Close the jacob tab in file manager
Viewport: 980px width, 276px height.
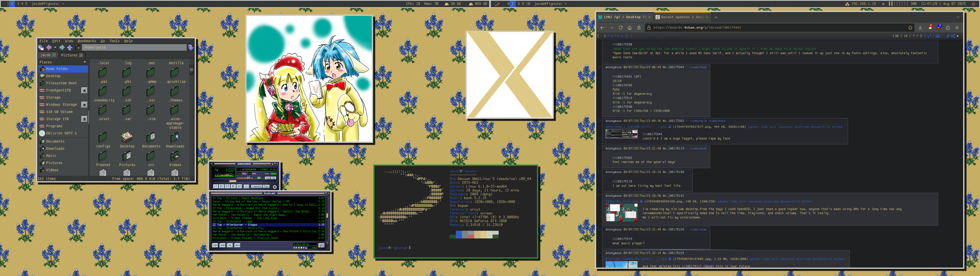coord(54,55)
